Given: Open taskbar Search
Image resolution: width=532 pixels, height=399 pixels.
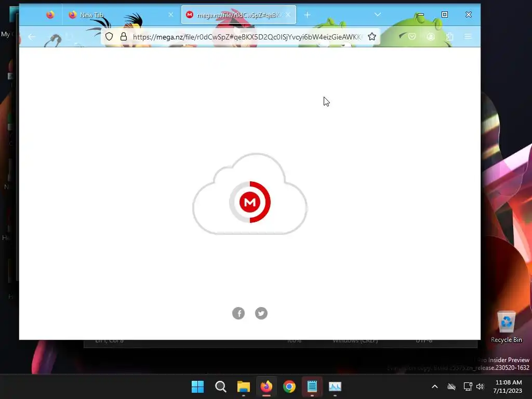Looking at the screenshot, I should pos(220,387).
